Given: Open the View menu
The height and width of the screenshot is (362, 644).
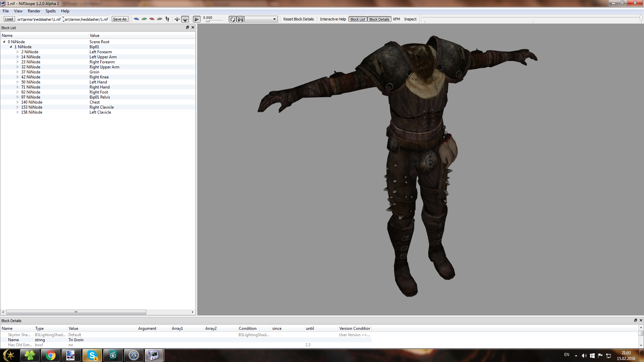Looking at the screenshot, I should pos(18,11).
